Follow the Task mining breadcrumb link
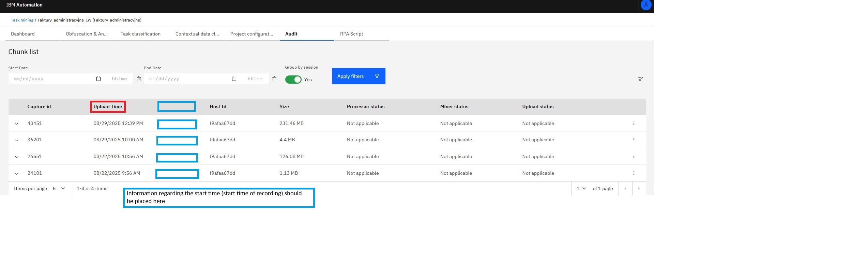The image size is (868, 269). coord(22,20)
